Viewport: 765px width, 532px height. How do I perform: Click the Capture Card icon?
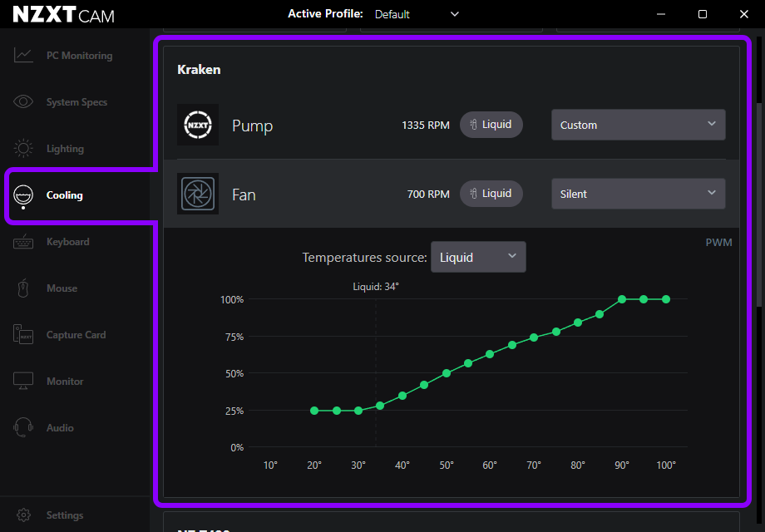[x=23, y=335]
